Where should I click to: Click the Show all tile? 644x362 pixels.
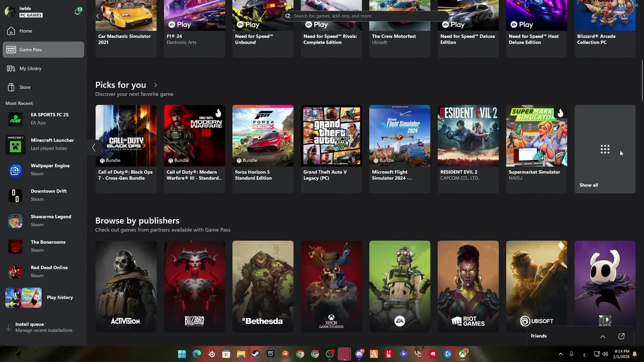tap(605, 149)
